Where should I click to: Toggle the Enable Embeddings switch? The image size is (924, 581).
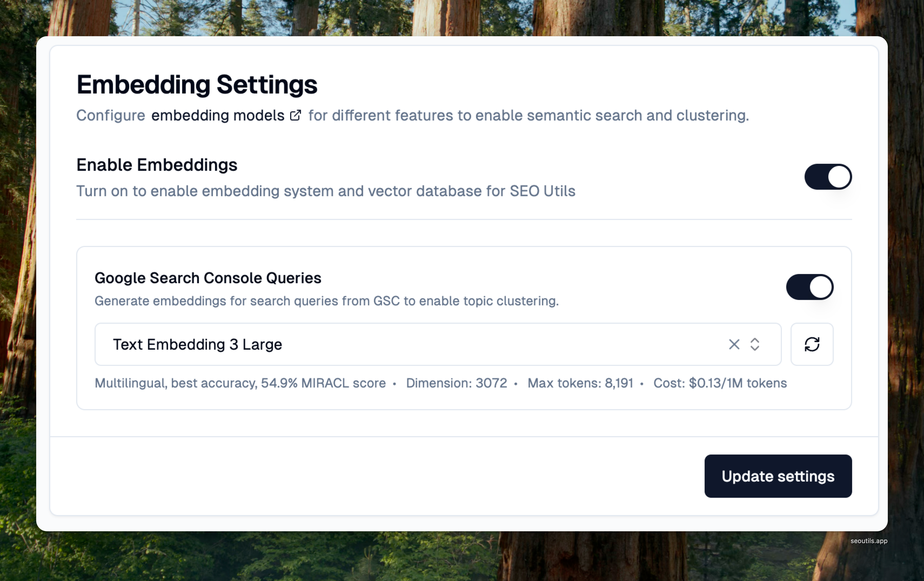point(828,176)
